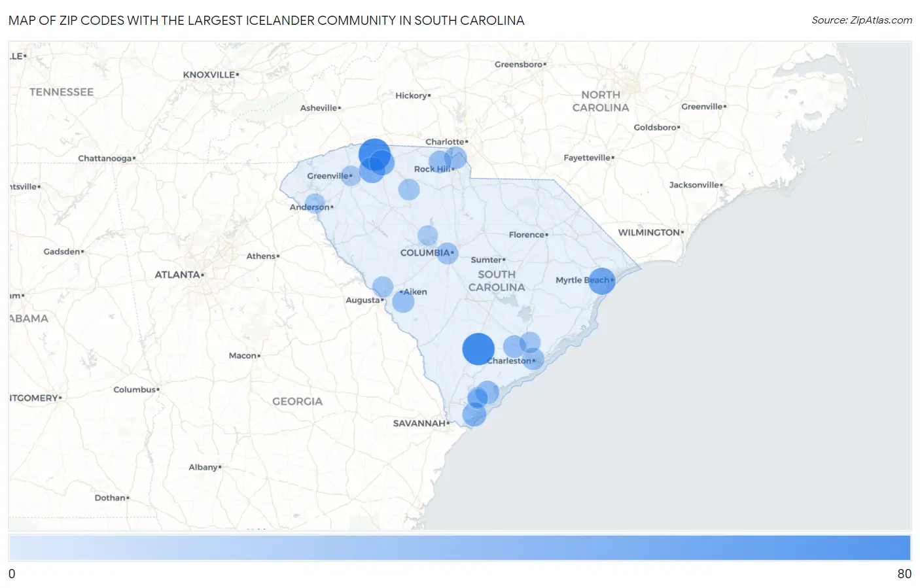
Task: Click the large dark bubble north of Greenville
Action: (374, 155)
